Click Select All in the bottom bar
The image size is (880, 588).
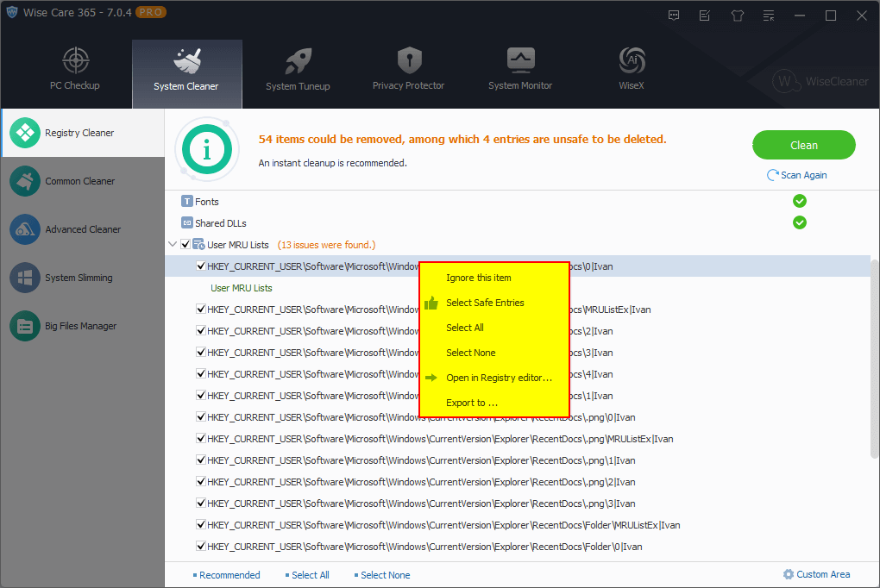tap(311, 575)
